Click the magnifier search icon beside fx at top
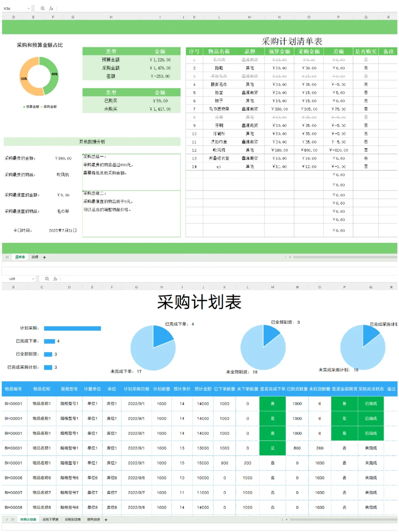The height and width of the screenshot is (532, 399). [x=42, y=8]
